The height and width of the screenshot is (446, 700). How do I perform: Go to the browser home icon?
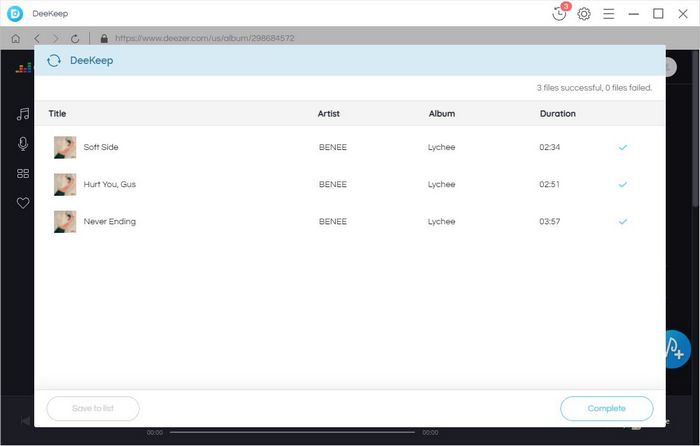click(16, 38)
